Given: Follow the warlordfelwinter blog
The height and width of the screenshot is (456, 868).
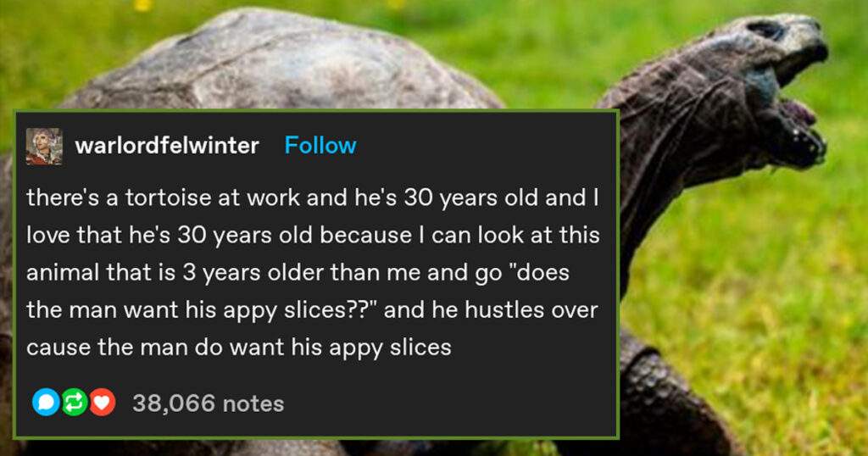Looking at the screenshot, I should click(320, 146).
